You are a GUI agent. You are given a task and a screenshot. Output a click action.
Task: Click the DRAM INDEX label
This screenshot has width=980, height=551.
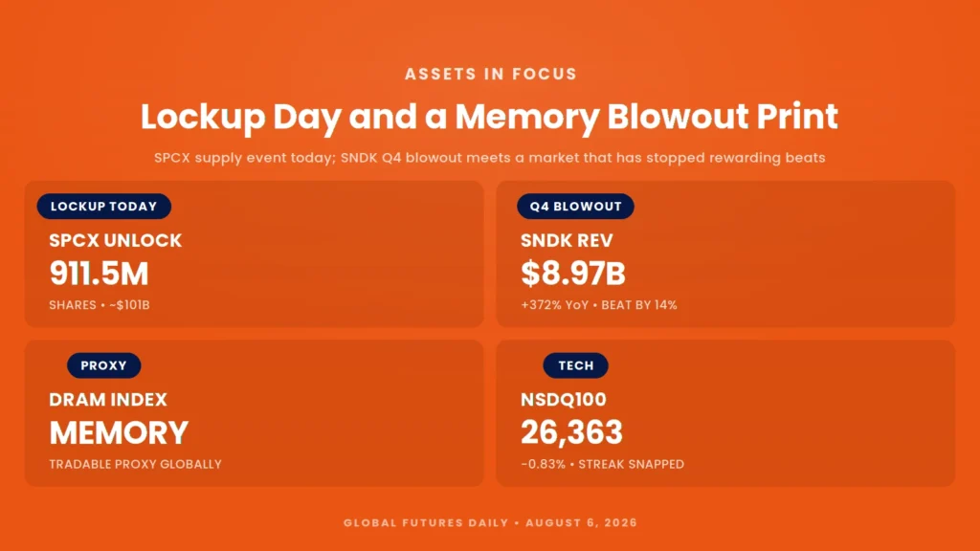(x=108, y=400)
